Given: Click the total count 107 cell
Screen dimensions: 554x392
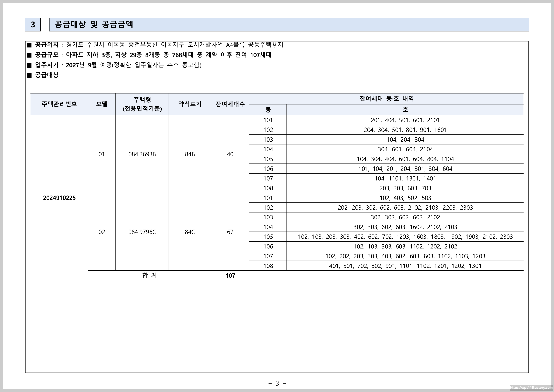Looking at the screenshot, I should click(x=230, y=276).
